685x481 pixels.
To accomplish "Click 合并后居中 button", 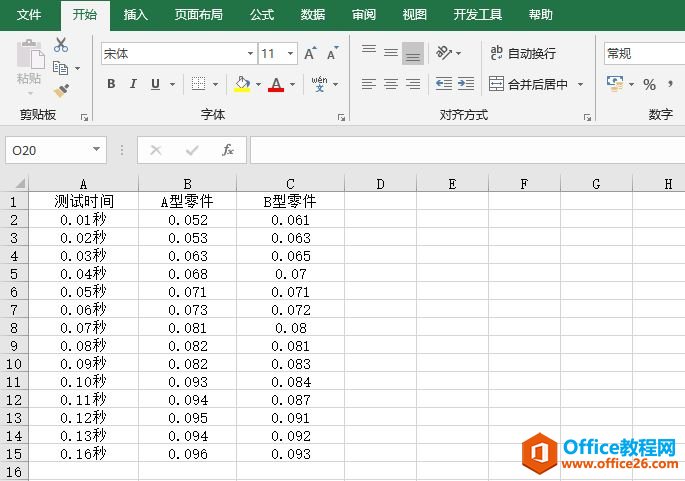I will pos(528,83).
